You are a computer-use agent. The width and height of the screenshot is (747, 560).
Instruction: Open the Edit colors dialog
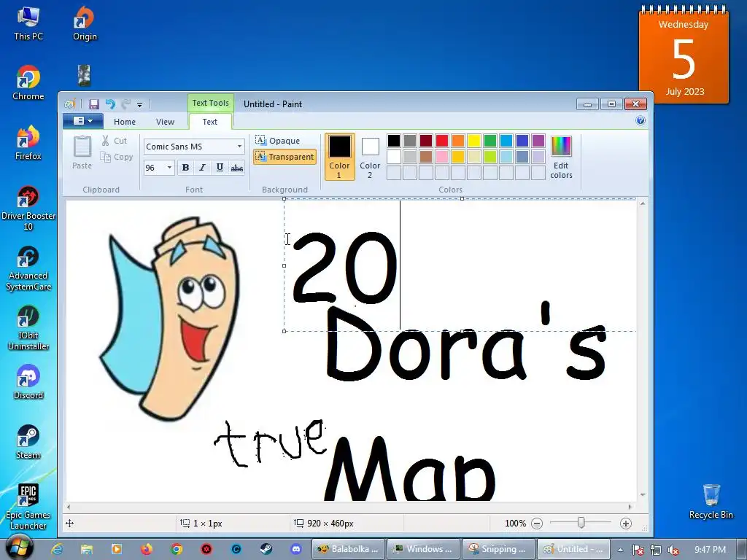click(561, 157)
